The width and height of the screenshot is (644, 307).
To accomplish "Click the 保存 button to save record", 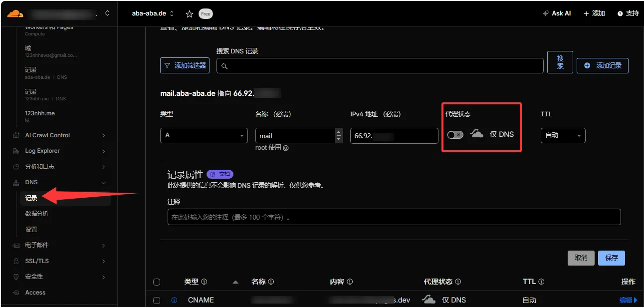I will [x=611, y=258].
